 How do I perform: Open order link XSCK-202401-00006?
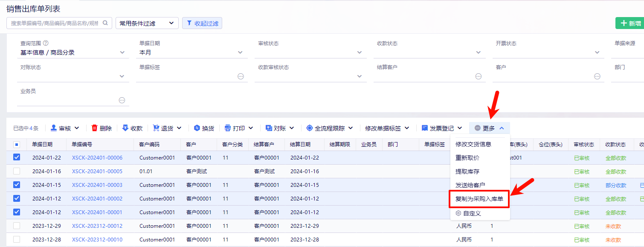[x=97, y=158]
